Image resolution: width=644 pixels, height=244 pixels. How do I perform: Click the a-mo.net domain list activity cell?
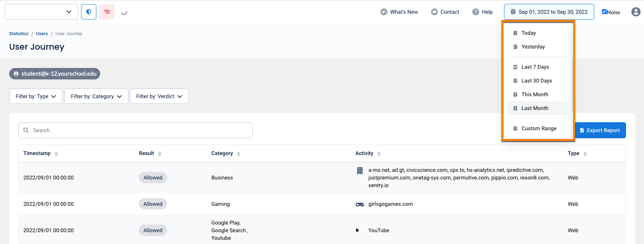[x=459, y=178]
